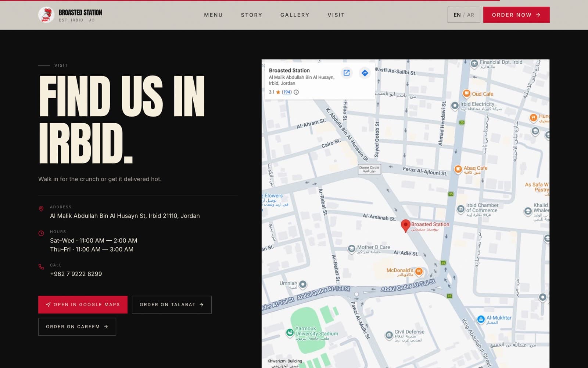Image resolution: width=588 pixels, height=368 pixels.
Task: Switch language to AR
Action: (x=470, y=15)
